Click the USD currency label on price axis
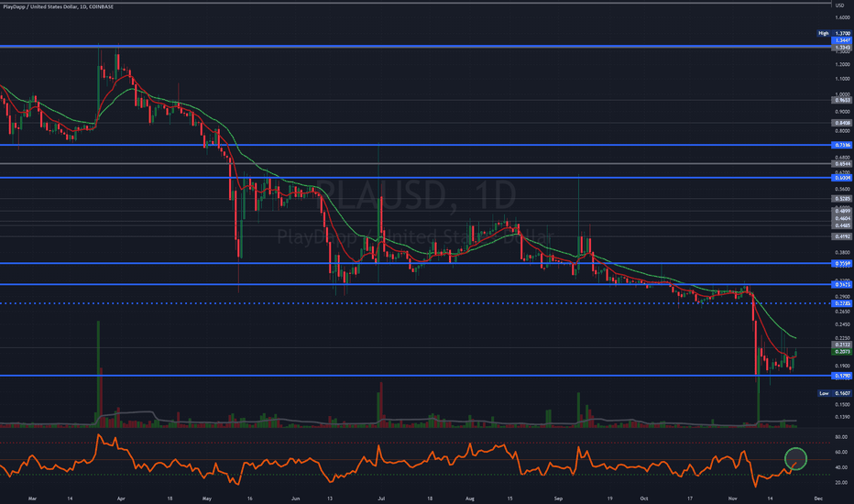Viewport: 854px width, 504px height. coord(839,5)
